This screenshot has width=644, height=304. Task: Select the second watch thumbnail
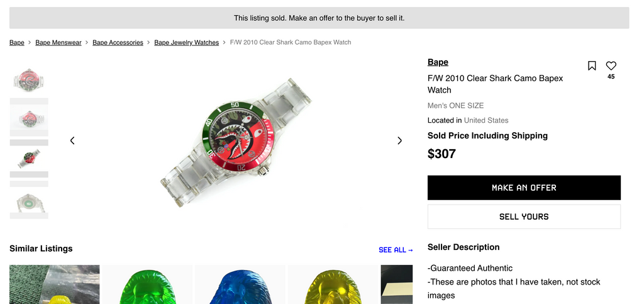pos(29,119)
